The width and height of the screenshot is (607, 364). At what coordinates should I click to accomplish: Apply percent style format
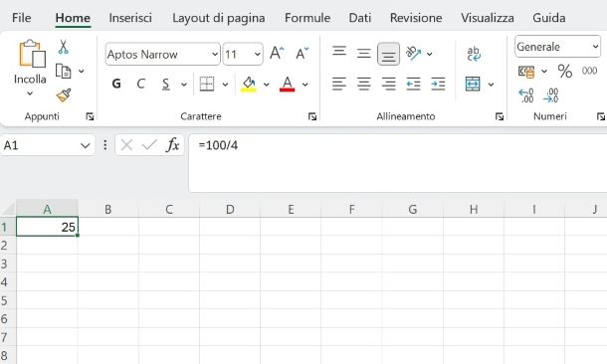click(x=565, y=72)
